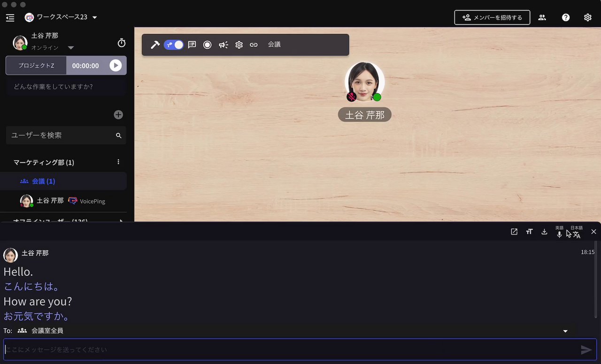Screen dimensions: 601x364
Task: Click the VoicePing app icon beside 土谷 芹那
Action: click(x=72, y=201)
